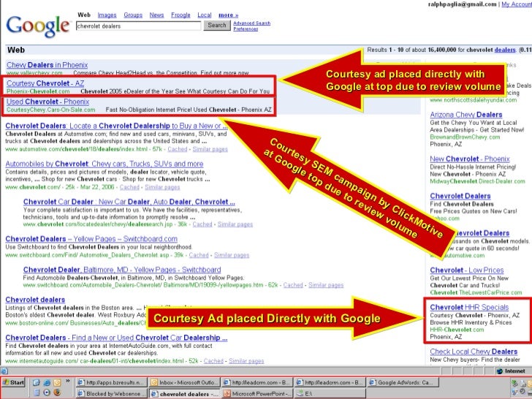The height and width of the screenshot is (399, 532).
Task: Switch to Images search tab
Action: (107, 15)
